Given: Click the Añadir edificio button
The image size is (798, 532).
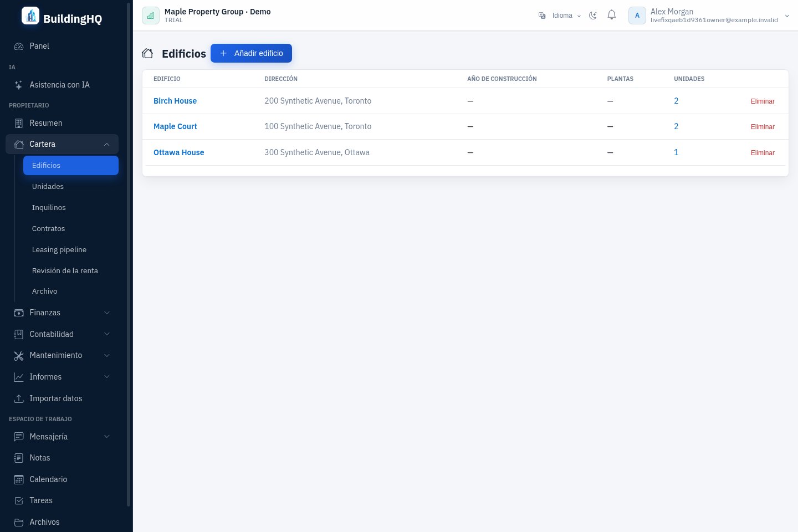Looking at the screenshot, I should point(251,53).
